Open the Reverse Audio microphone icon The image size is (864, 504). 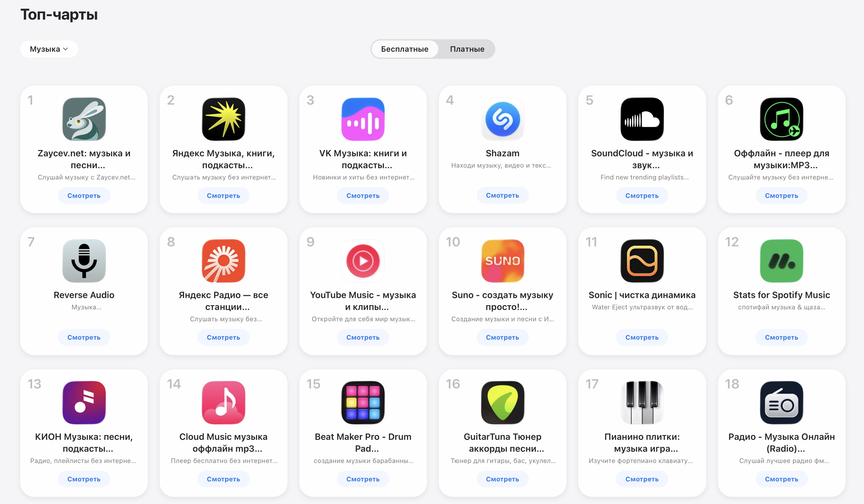click(84, 261)
